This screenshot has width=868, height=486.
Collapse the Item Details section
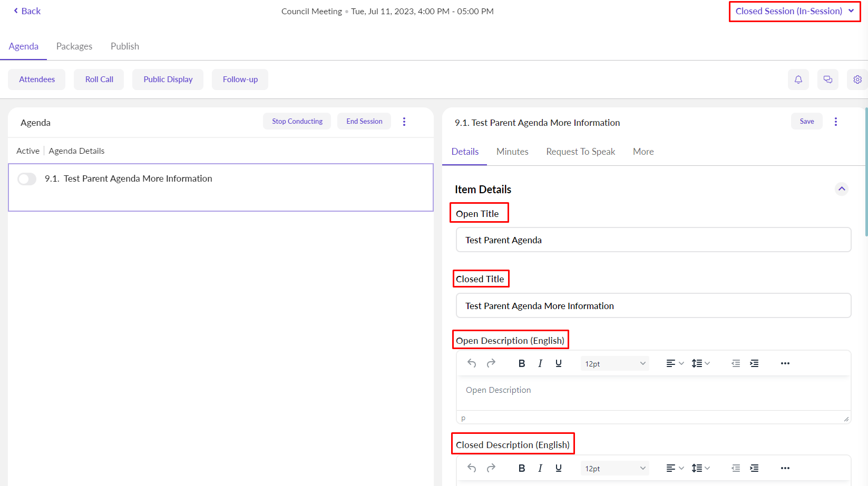pos(841,189)
